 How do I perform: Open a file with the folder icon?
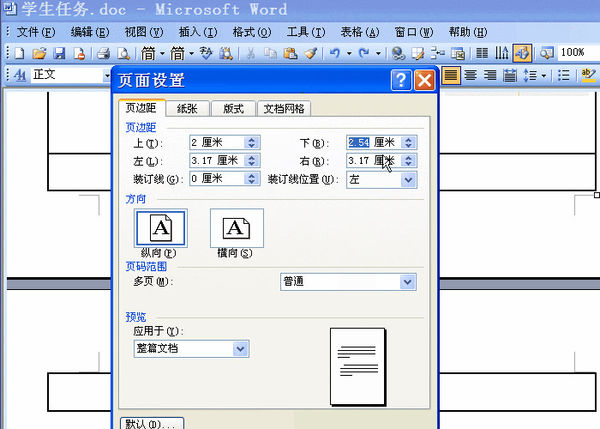click(39, 53)
